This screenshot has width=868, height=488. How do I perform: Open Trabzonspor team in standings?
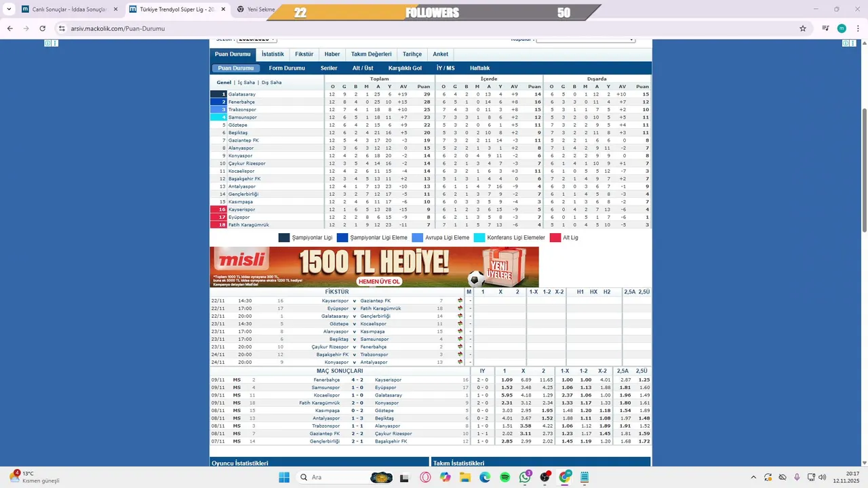click(242, 109)
